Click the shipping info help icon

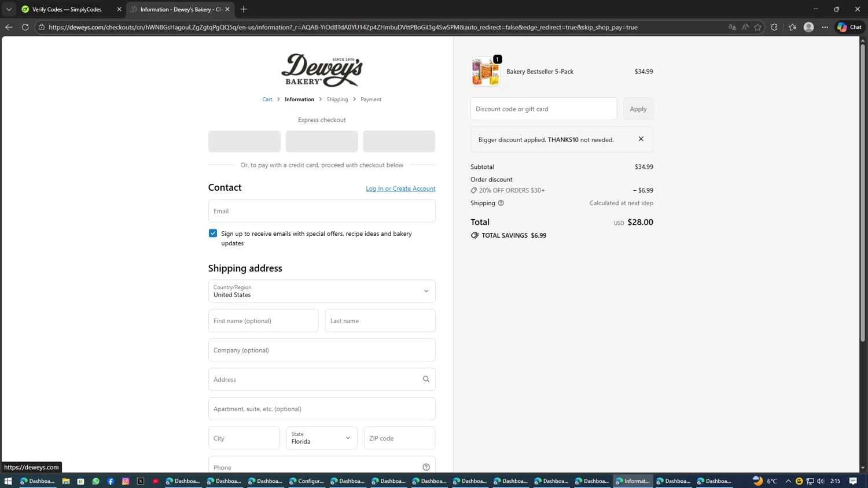click(x=501, y=203)
